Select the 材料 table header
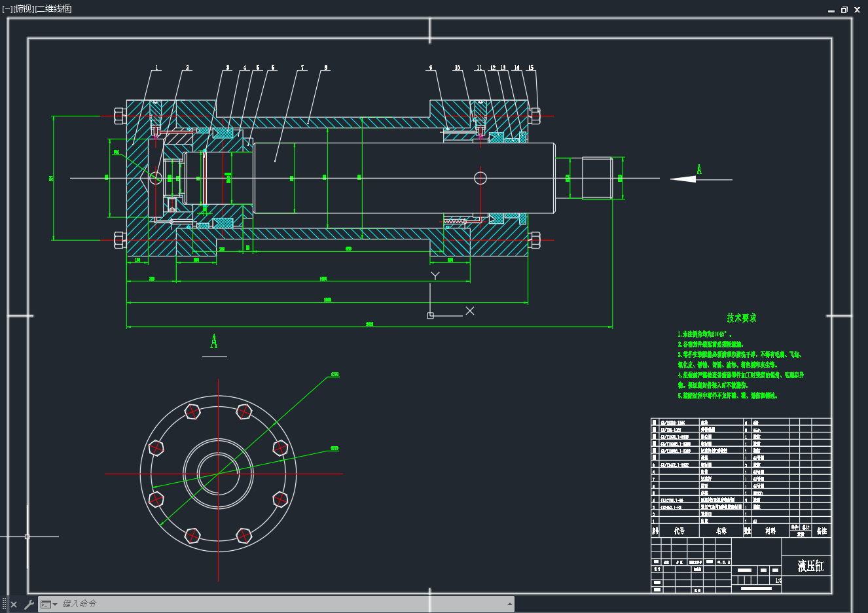Screen dimensions: 868x613 pos(770,531)
